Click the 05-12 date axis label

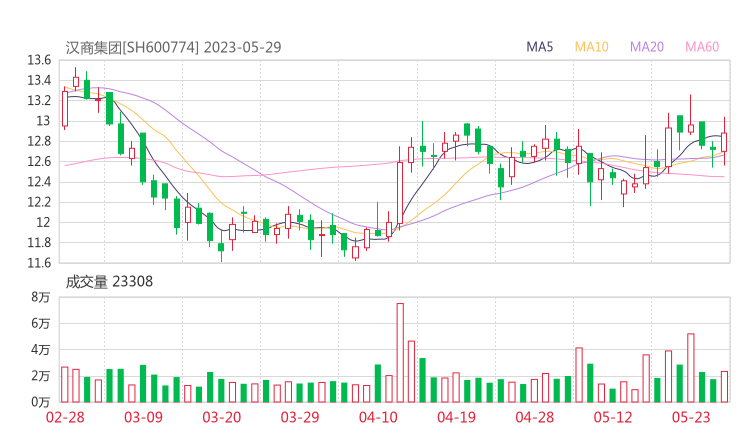coord(613,417)
